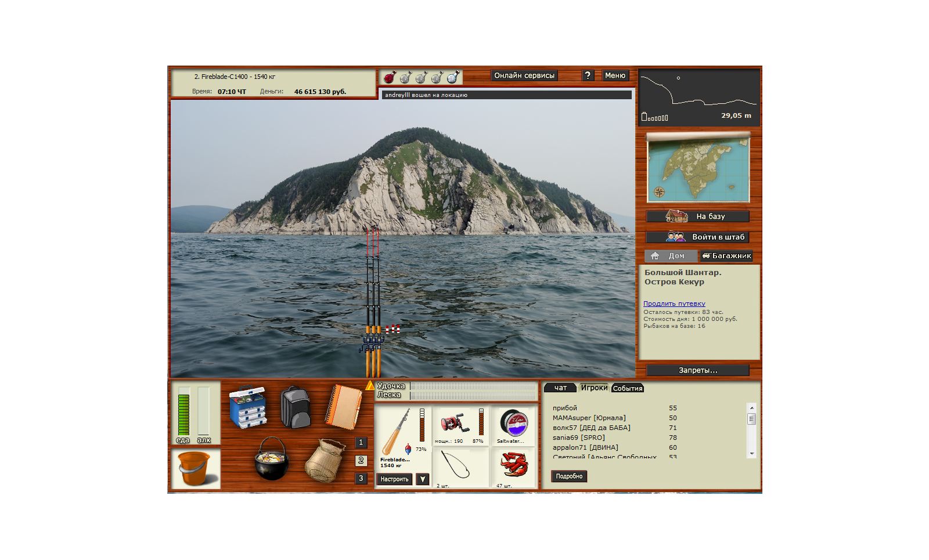Screen dimensions: 929x560
Task: Click the reel wear gauge at 87%
Action: point(481,422)
